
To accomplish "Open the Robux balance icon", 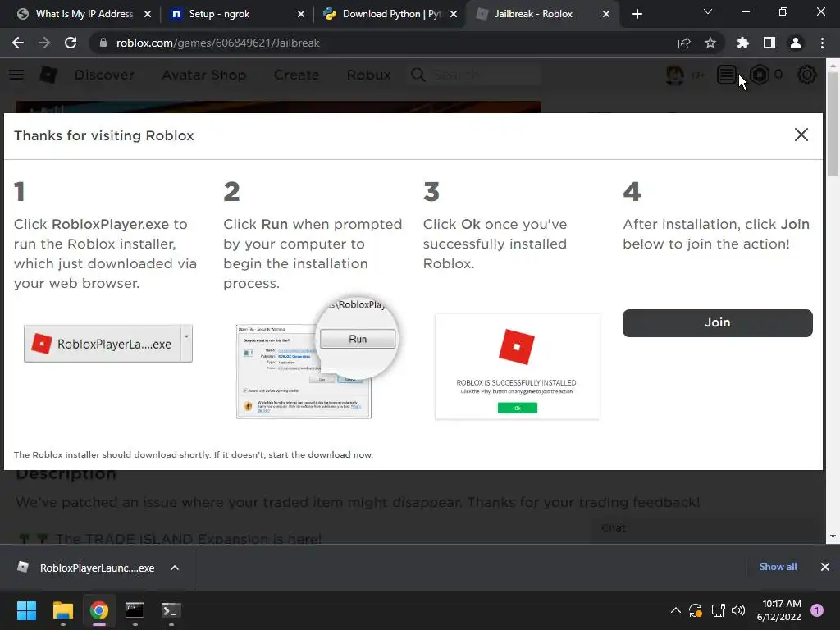I will tap(760, 75).
